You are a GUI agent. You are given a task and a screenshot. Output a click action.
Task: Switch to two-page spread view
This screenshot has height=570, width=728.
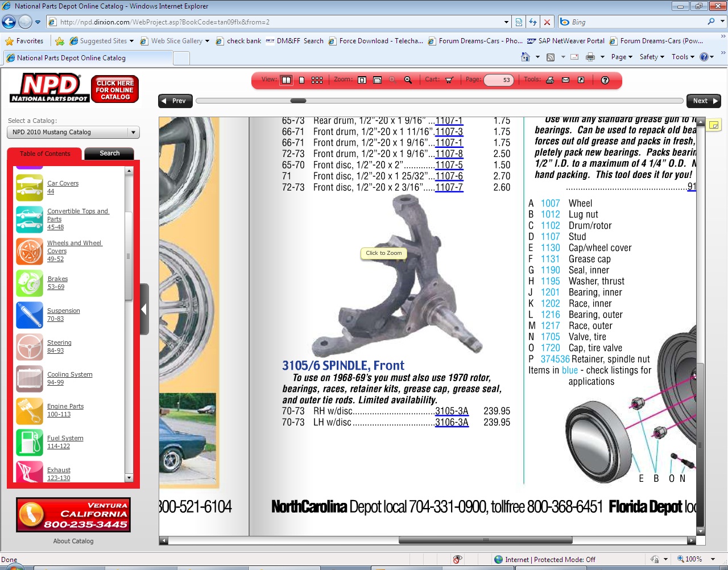coord(286,80)
